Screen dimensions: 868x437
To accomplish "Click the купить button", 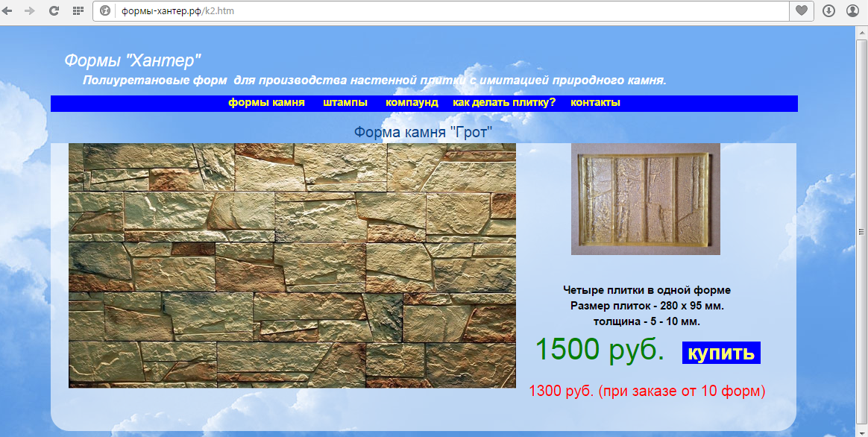I will [x=721, y=353].
